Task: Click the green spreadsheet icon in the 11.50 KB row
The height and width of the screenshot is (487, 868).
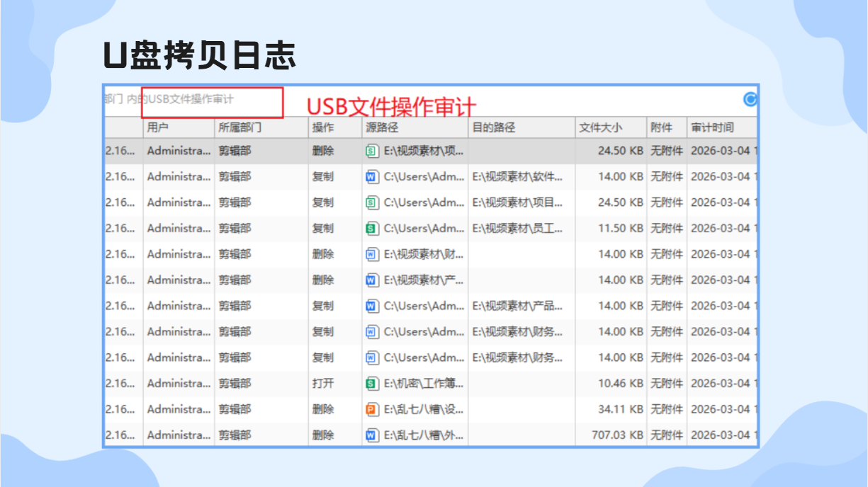Action: click(372, 229)
